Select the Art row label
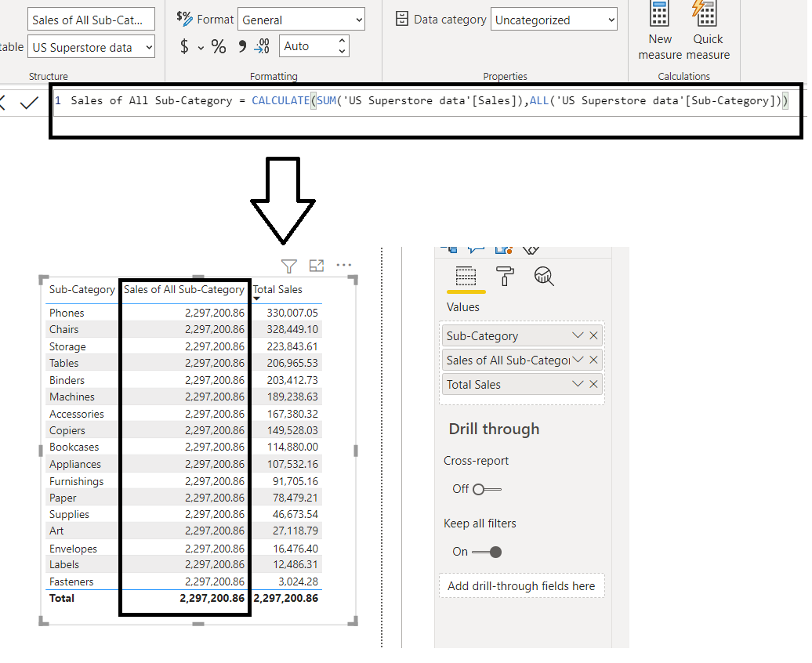The image size is (812, 663). click(56, 531)
